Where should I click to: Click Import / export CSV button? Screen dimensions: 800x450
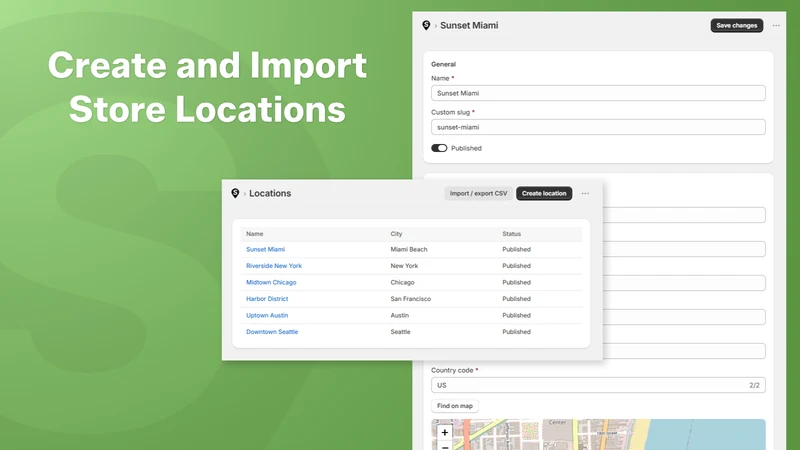click(x=478, y=193)
